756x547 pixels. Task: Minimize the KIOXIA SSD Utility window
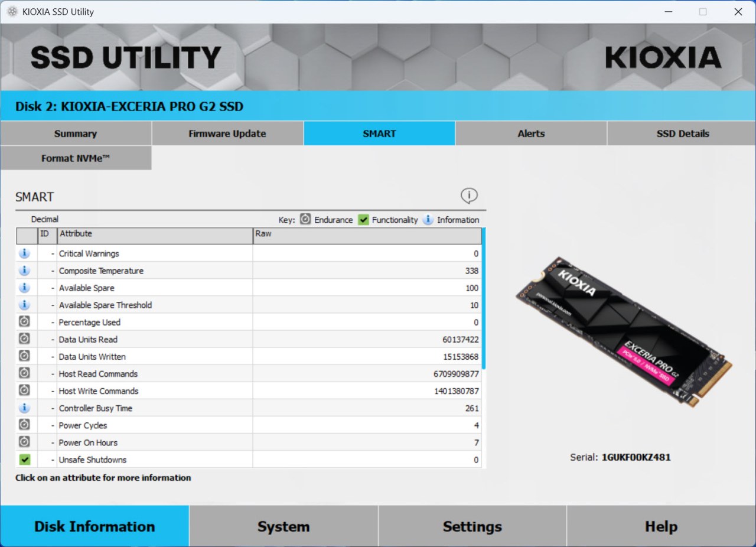click(668, 12)
